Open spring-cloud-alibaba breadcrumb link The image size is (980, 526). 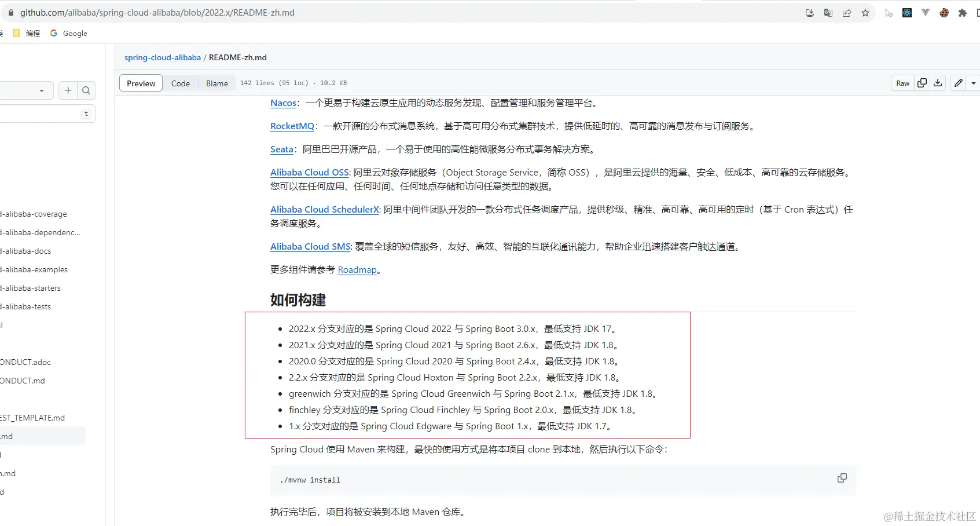(x=163, y=57)
